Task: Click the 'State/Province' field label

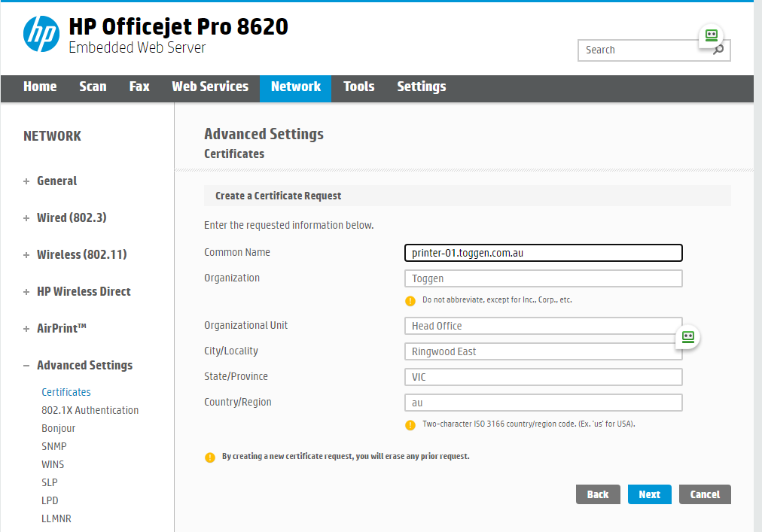Action: (236, 376)
